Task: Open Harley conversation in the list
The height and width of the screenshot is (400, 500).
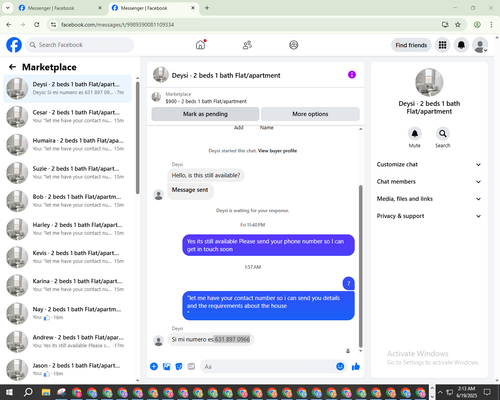Action: click(68, 229)
